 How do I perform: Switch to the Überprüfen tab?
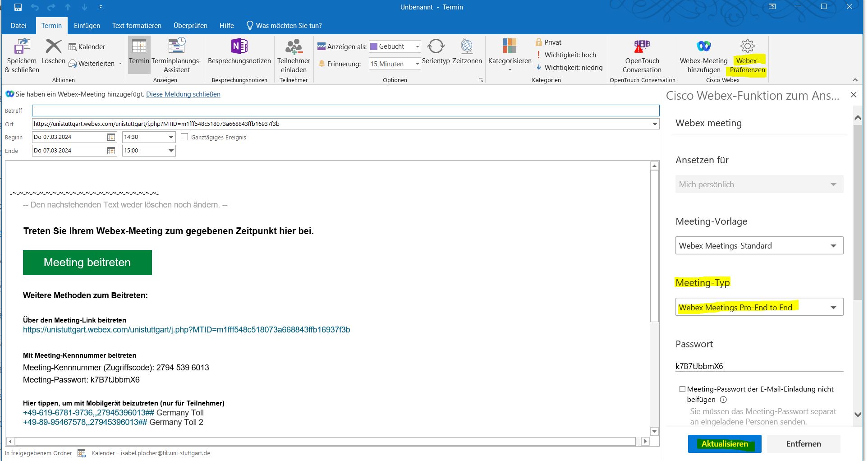coord(190,26)
